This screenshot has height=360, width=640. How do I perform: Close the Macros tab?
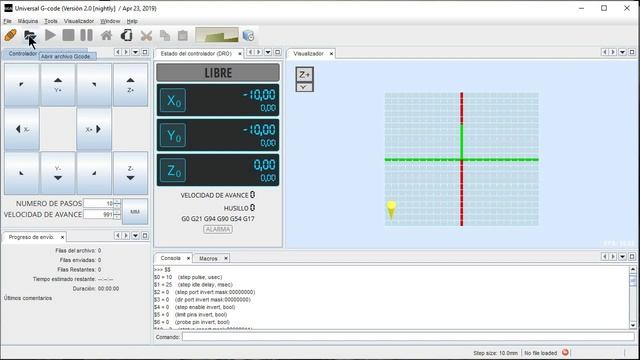[226, 258]
